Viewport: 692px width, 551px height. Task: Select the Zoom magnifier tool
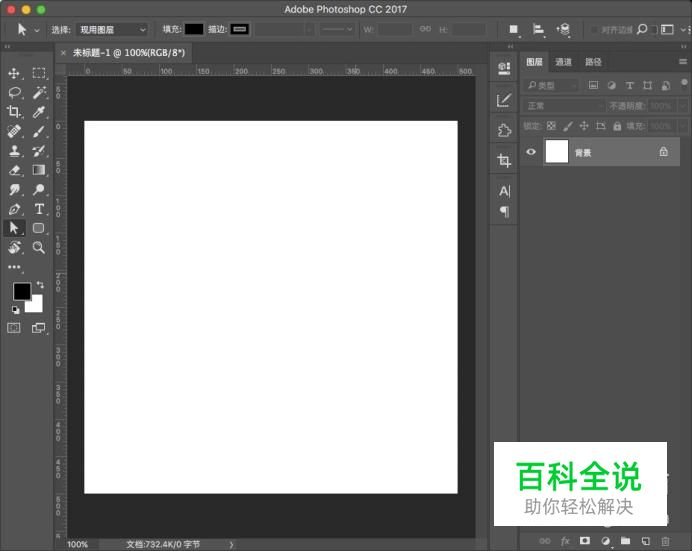coord(39,247)
